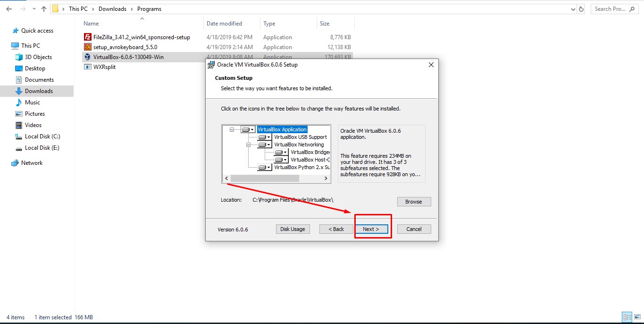Switch to details view in status bar
Viewport: 644px width, 324px height.
click(627, 317)
